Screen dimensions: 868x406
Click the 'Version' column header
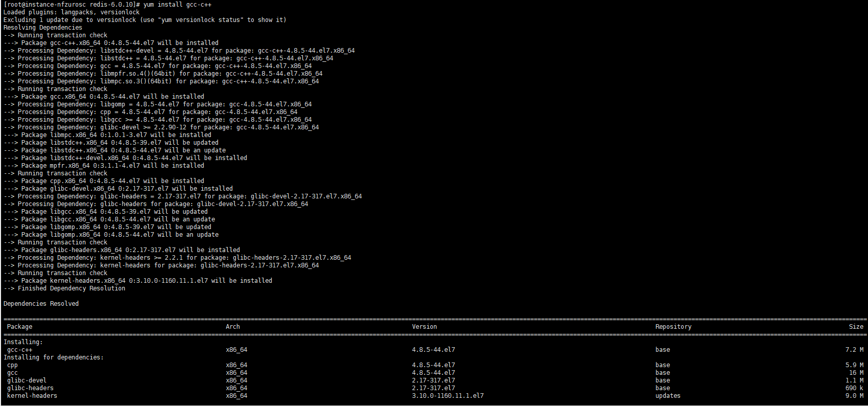pyautogui.click(x=425, y=327)
